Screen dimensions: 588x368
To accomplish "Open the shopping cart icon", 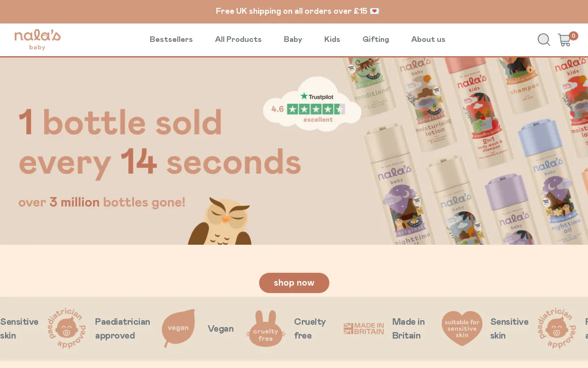I will pyautogui.click(x=565, y=40).
